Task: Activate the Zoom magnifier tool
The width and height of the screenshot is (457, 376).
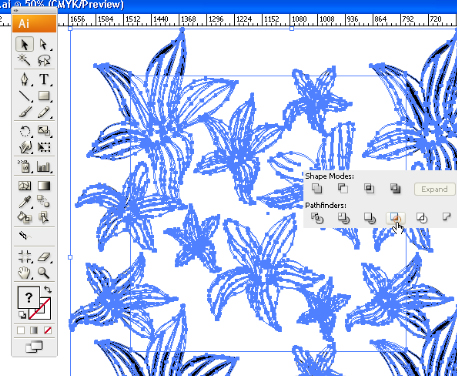Action: point(44,273)
